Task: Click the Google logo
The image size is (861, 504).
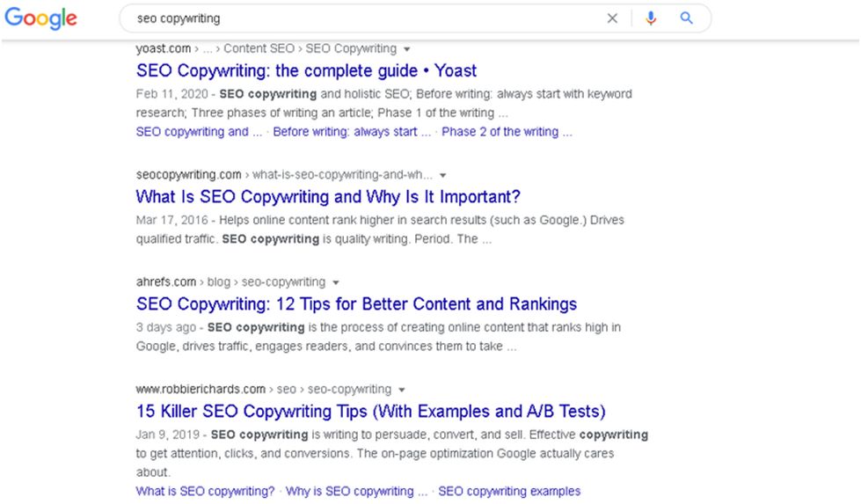Action: point(41,18)
